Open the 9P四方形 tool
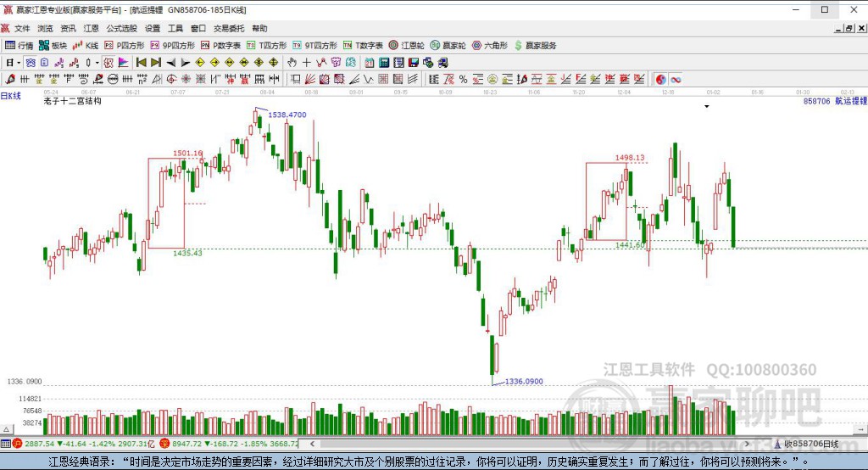Image resolution: width=868 pixels, height=470 pixels. click(x=173, y=46)
